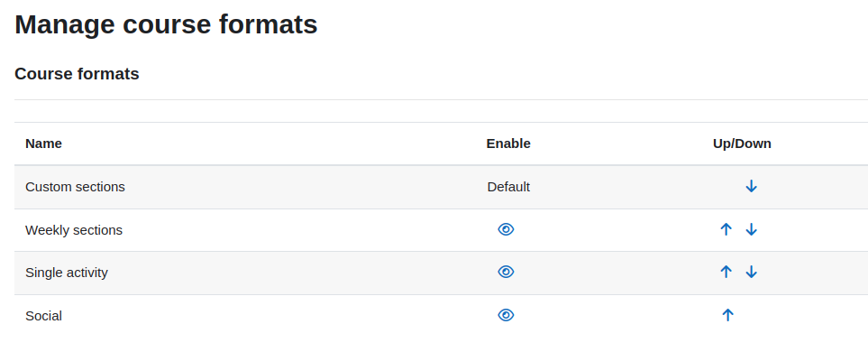The image size is (868, 352).
Task: Click the divider line below Course formats
Action: pyautogui.click(x=441, y=100)
